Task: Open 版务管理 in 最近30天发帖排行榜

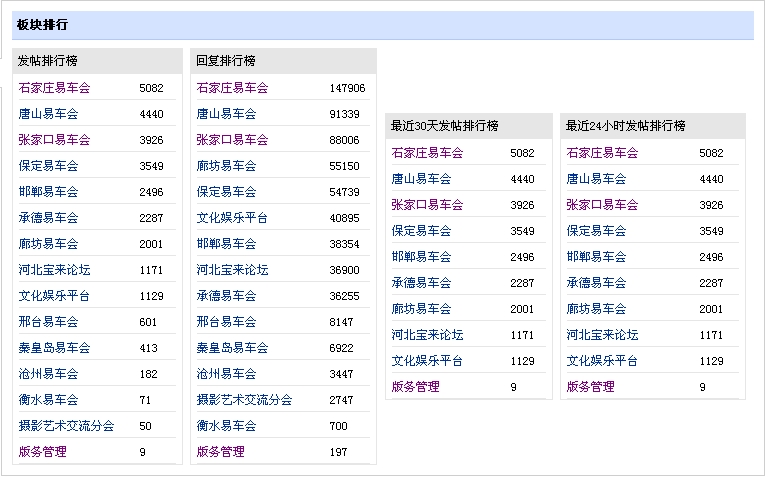Action: tap(416, 387)
